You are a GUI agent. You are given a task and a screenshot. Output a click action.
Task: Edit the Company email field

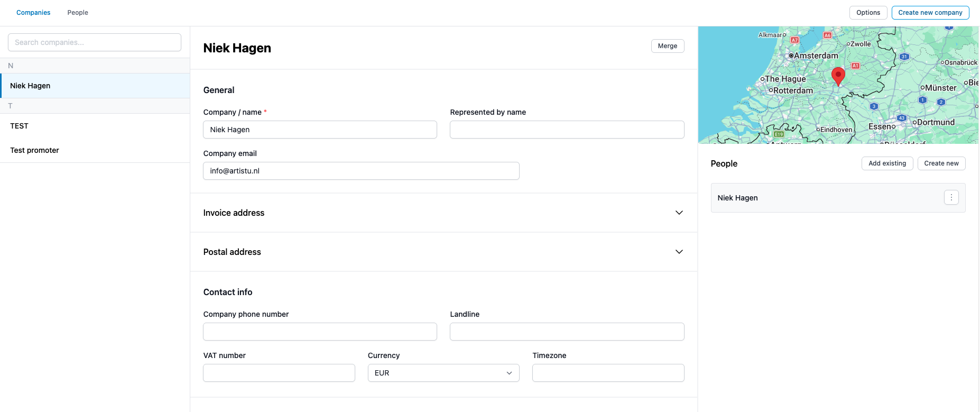(361, 171)
